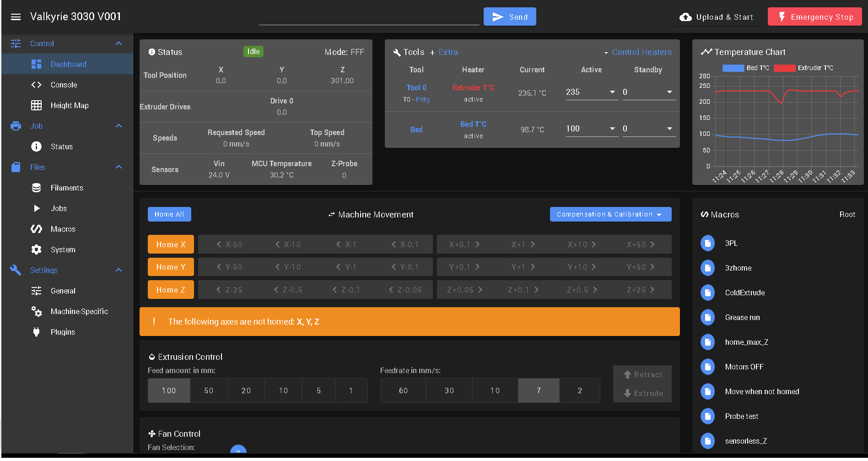This screenshot has height=461, width=868.
Task: Select feedrate 2 mm/s
Action: pyautogui.click(x=580, y=390)
